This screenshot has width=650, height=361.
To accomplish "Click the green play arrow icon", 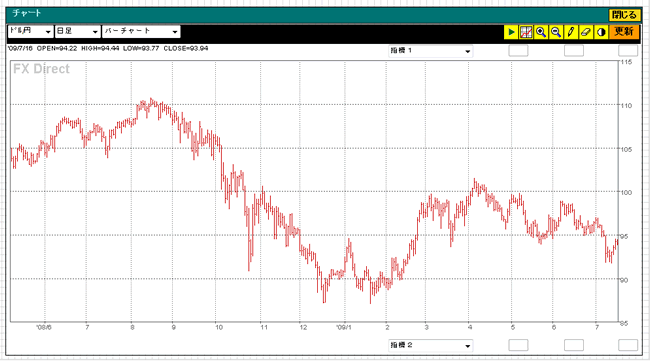I will point(511,32).
